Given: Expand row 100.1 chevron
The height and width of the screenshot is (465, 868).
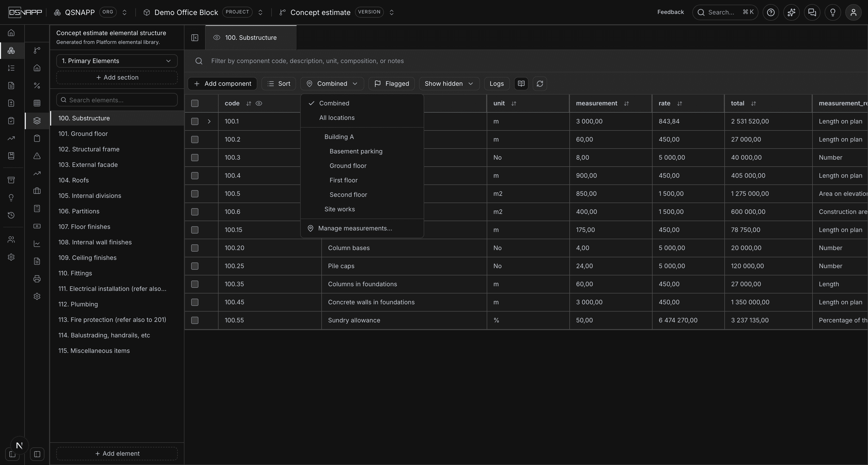Looking at the screenshot, I should 209,121.
